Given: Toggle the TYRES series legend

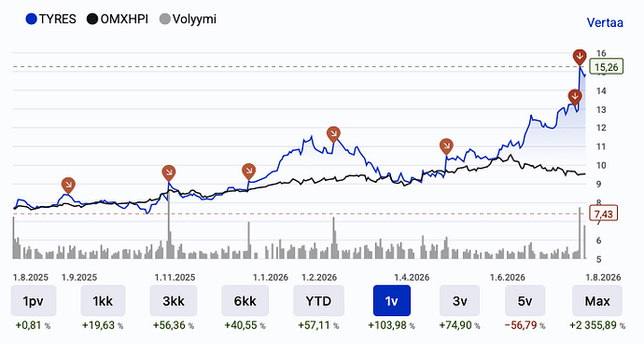Looking at the screenshot, I should [x=51, y=19].
